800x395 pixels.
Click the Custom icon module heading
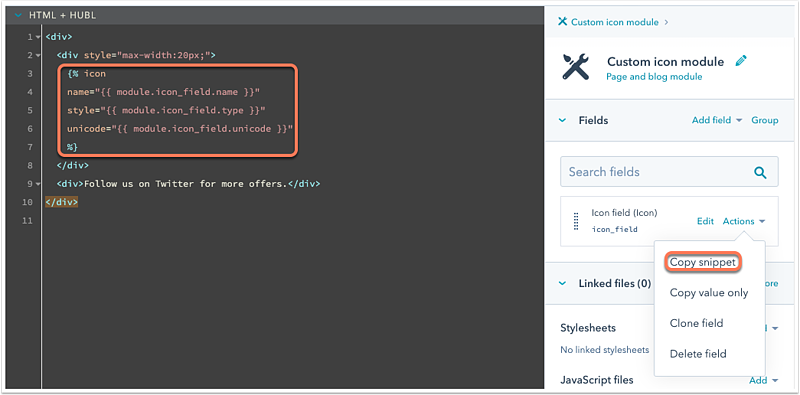coord(665,62)
